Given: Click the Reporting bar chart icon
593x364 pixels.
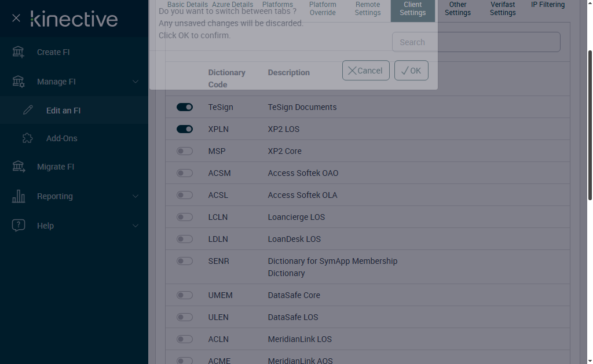Looking at the screenshot, I should point(18,196).
